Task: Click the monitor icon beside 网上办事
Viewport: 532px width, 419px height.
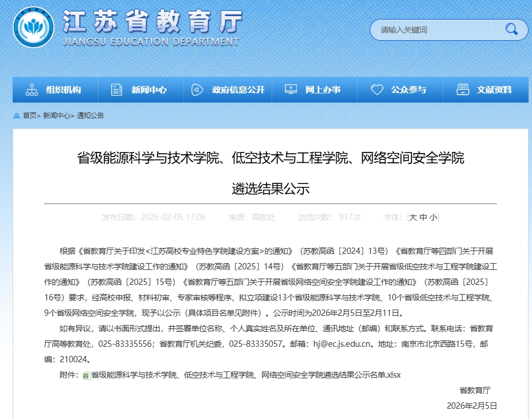Action: click(x=291, y=89)
